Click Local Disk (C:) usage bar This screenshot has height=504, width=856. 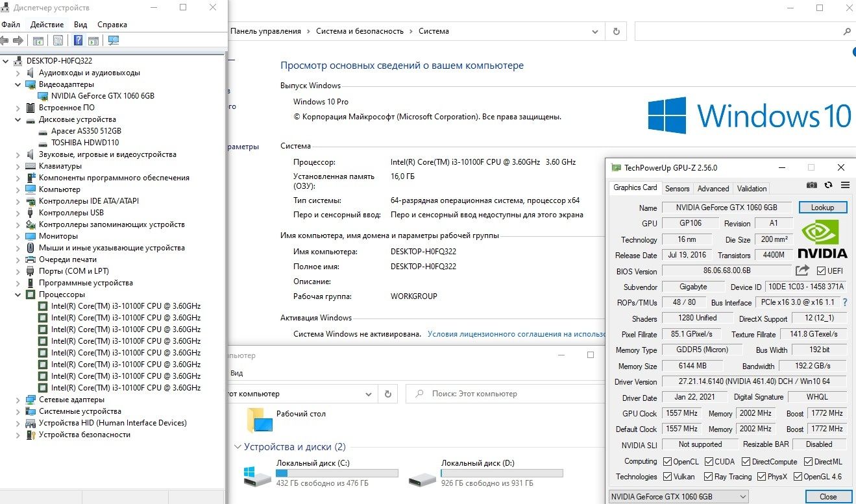337,474
